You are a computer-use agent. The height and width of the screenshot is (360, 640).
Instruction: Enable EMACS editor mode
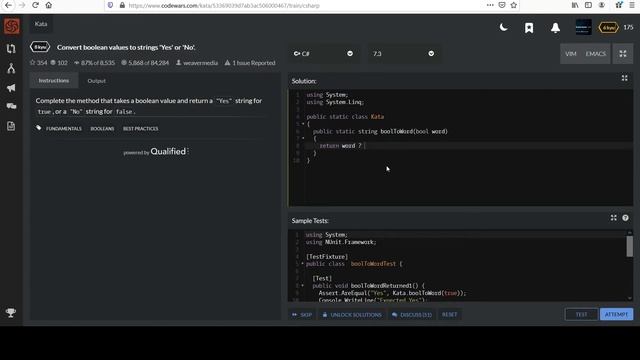point(596,53)
